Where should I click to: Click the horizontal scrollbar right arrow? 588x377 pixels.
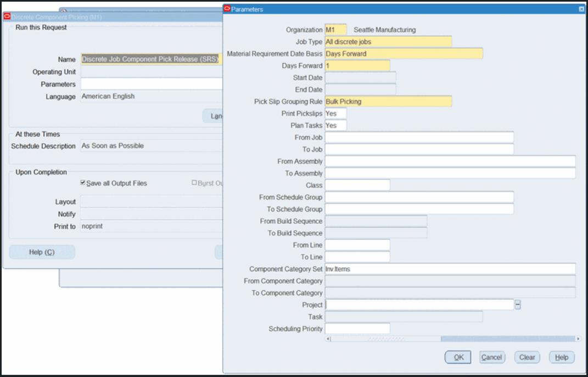(578, 339)
